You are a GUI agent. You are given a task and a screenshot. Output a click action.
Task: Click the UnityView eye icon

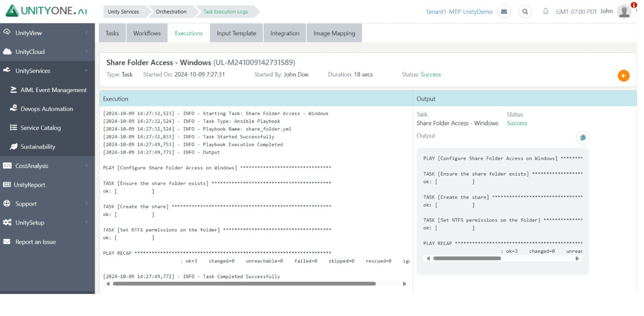pos(7,32)
